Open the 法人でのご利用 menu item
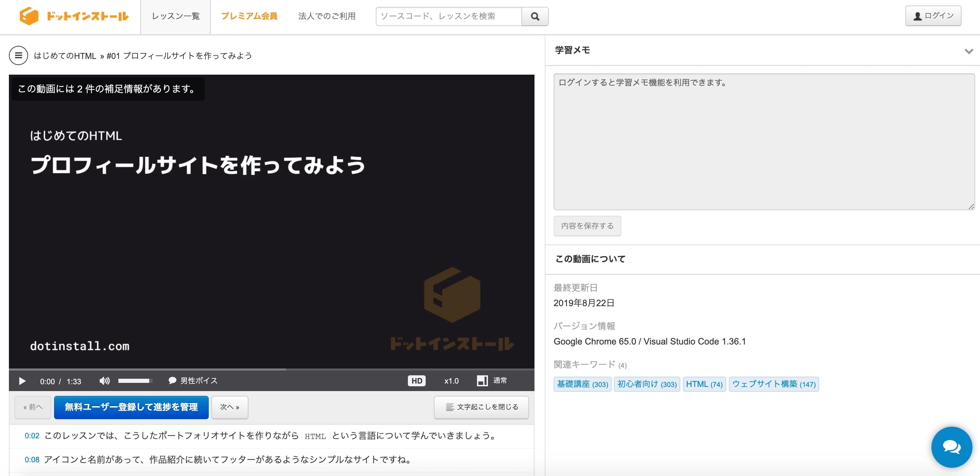 click(x=327, y=16)
